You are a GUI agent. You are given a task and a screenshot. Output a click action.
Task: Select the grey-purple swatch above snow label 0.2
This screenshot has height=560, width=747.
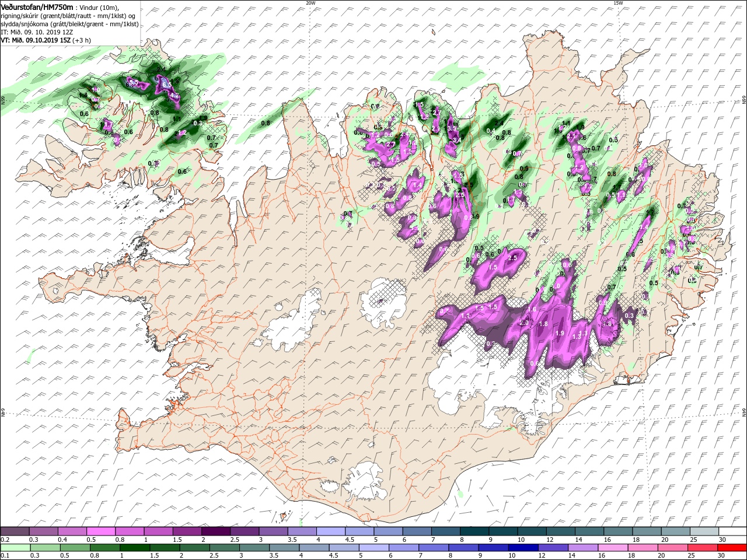point(15,531)
